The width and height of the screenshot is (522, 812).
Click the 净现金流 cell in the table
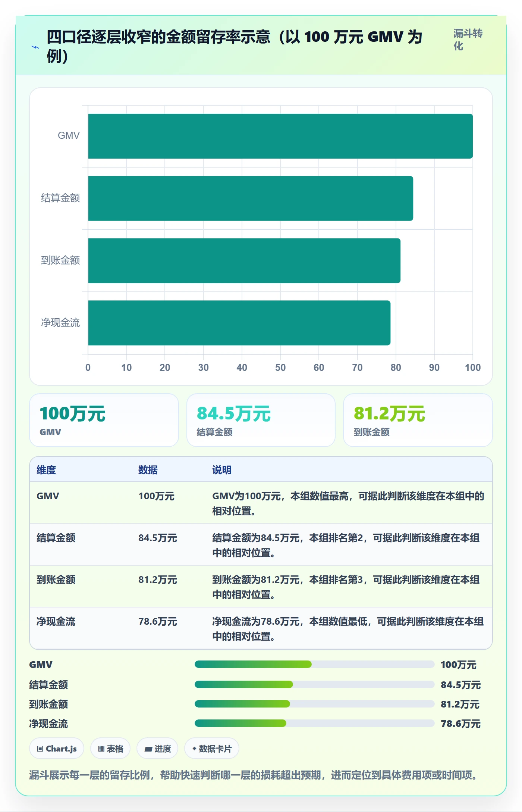click(56, 621)
